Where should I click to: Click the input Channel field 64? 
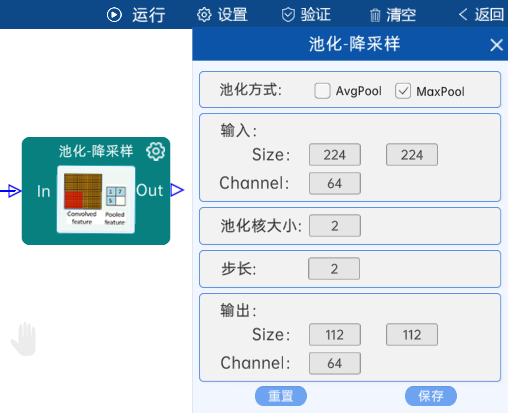pyautogui.click(x=335, y=183)
